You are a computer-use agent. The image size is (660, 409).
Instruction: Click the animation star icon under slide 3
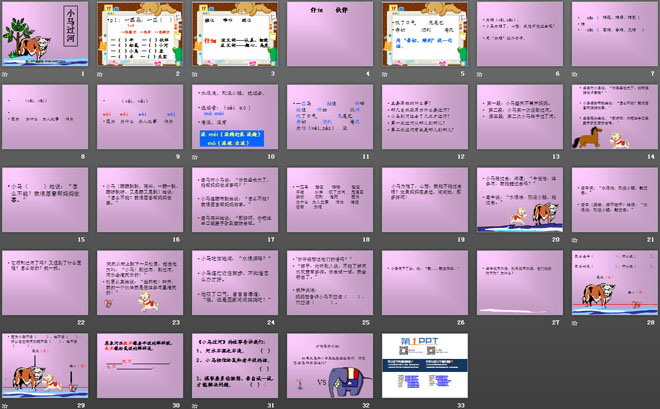[195, 74]
